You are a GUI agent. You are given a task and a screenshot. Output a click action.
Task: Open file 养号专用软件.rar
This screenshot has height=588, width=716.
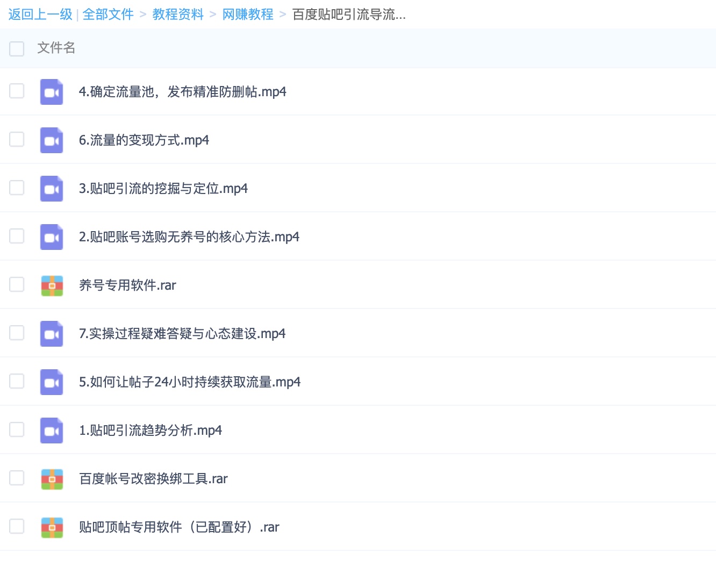click(127, 285)
